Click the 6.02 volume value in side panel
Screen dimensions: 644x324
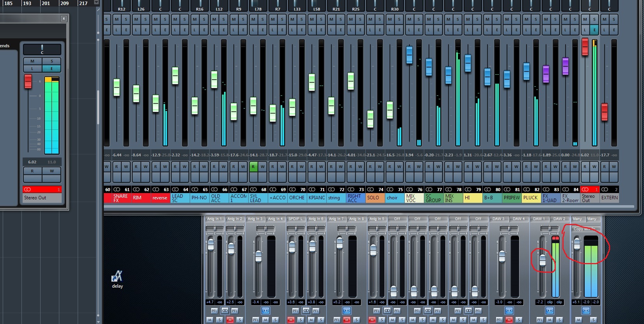[x=32, y=162]
